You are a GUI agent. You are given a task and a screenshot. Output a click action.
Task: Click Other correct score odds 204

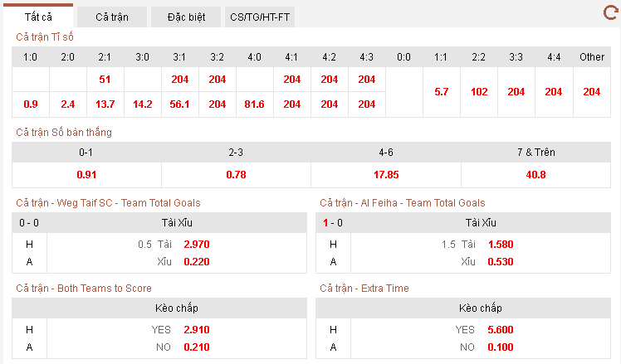592,92
